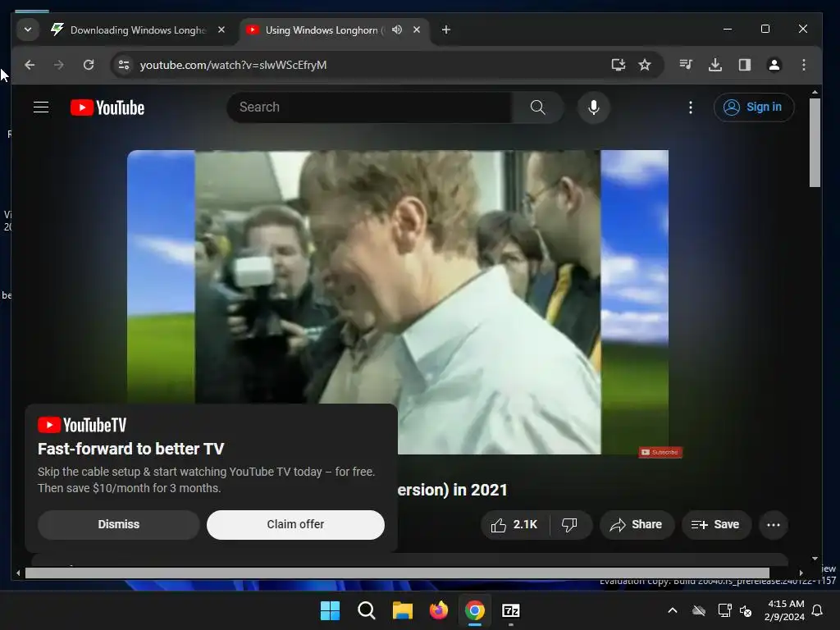Share the video
This screenshot has height=630, width=840.
click(637, 524)
